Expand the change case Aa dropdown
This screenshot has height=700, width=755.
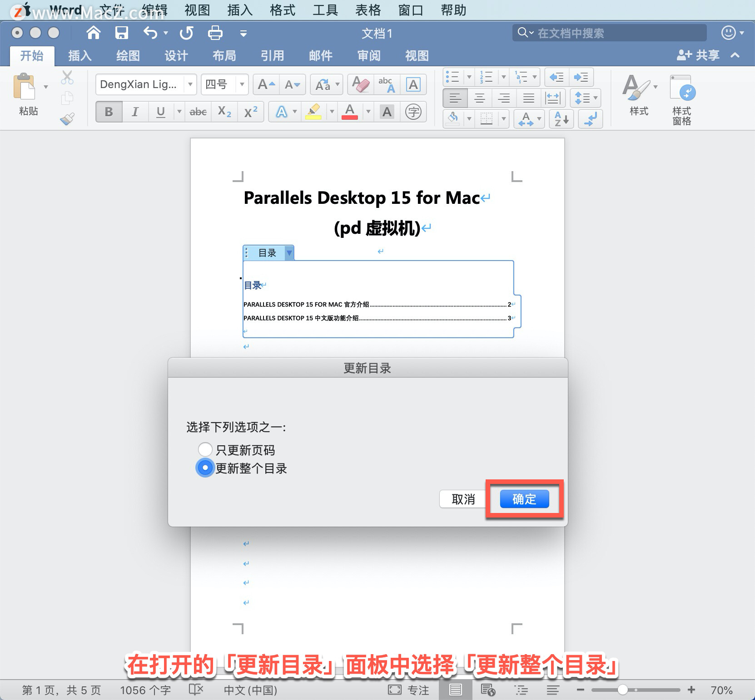click(338, 84)
